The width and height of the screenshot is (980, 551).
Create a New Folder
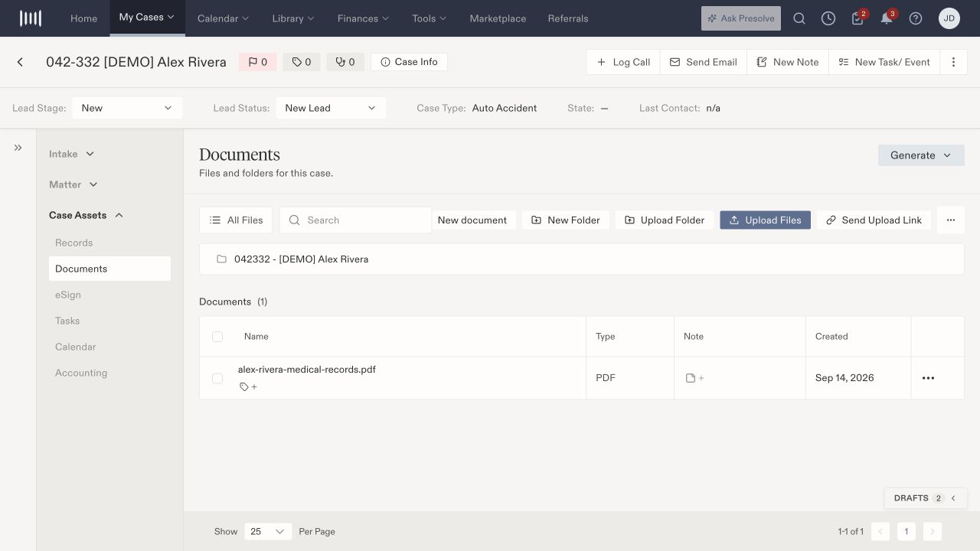[566, 220]
